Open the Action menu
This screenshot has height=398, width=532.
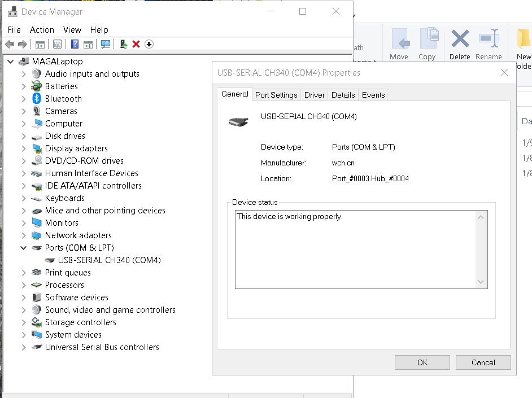point(42,30)
